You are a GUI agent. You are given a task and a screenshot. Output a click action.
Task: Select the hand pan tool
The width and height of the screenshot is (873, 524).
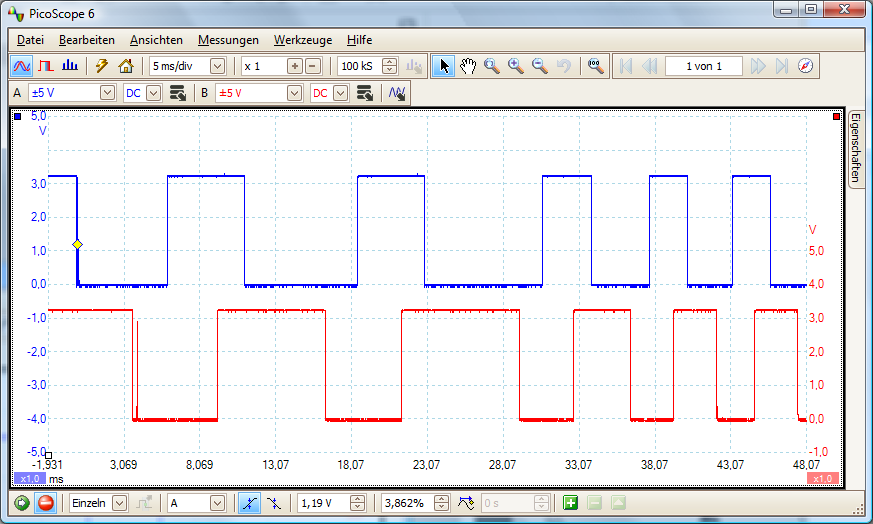[x=468, y=66]
